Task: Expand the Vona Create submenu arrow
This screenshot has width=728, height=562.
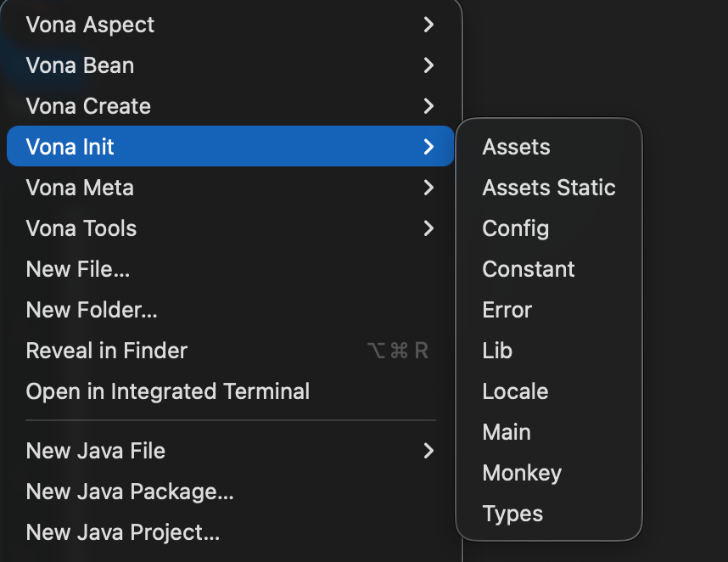Action: (428, 106)
